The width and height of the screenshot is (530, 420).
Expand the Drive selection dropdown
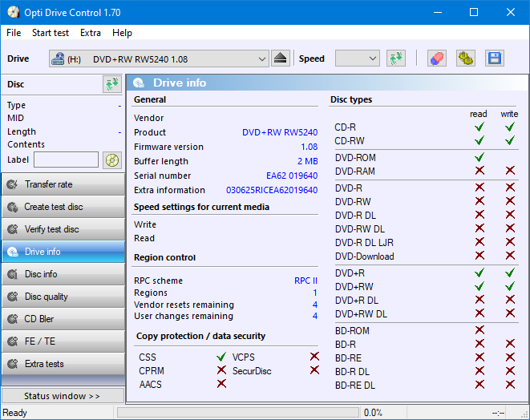[x=261, y=59]
